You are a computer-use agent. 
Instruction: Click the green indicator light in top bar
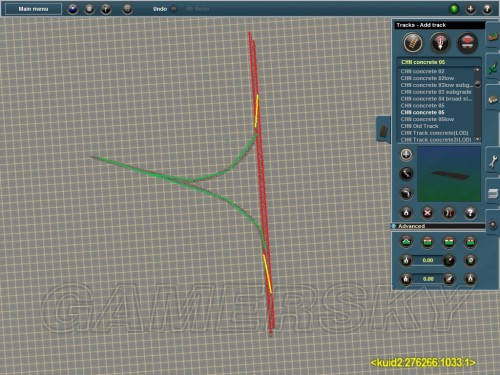pos(454,9)
